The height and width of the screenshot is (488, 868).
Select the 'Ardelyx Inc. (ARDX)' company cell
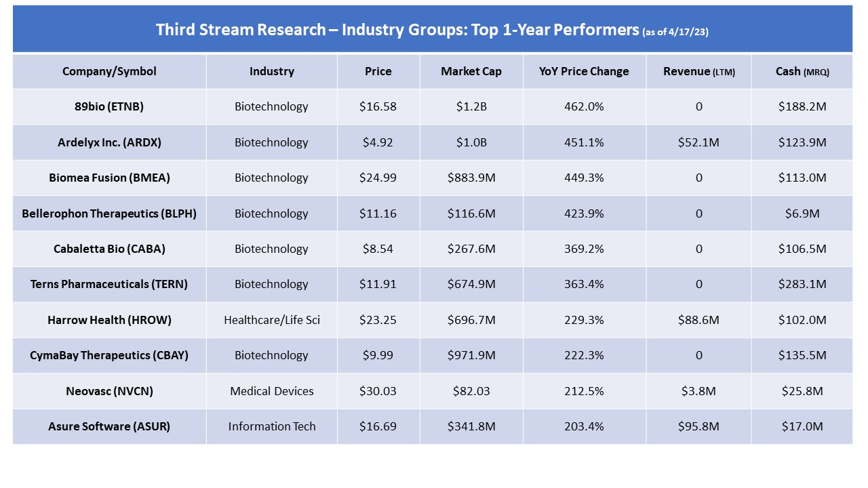coord(109,142)
